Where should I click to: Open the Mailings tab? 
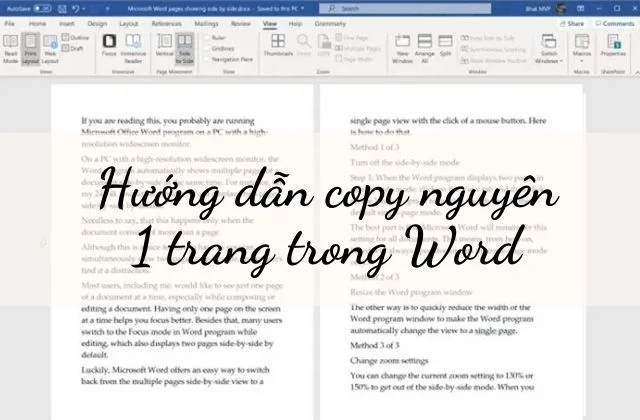coord(207,24)
